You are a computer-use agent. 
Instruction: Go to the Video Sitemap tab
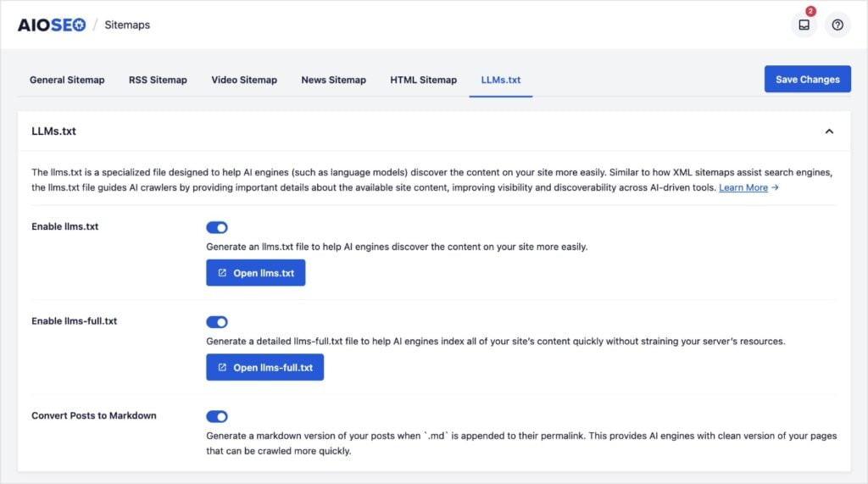coord(244,80)
